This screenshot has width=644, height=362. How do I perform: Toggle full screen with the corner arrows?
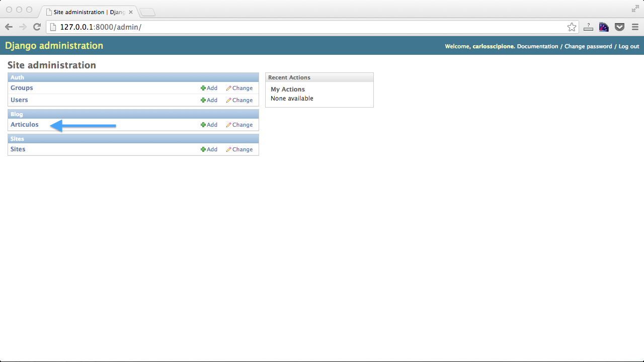(635, 9)
